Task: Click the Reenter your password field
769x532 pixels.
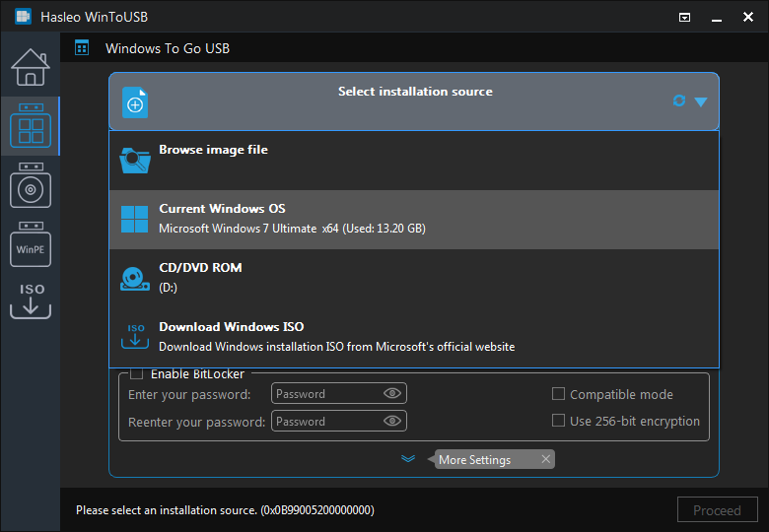Action: pyautogui.click(x=339, y=421)
